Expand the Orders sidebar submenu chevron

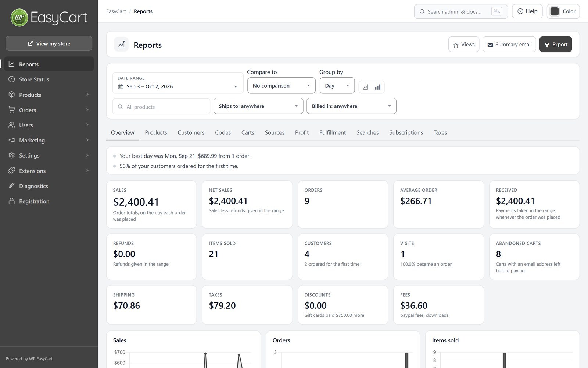(87, 110)
